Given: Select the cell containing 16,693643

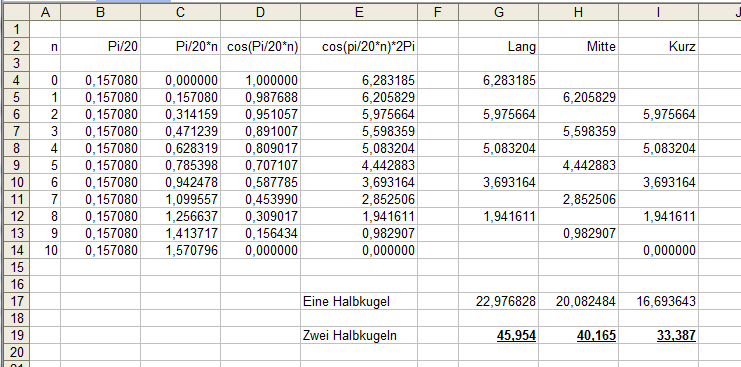Looking at the screenshot, I should pyautogui.click(x=658, y=301).
